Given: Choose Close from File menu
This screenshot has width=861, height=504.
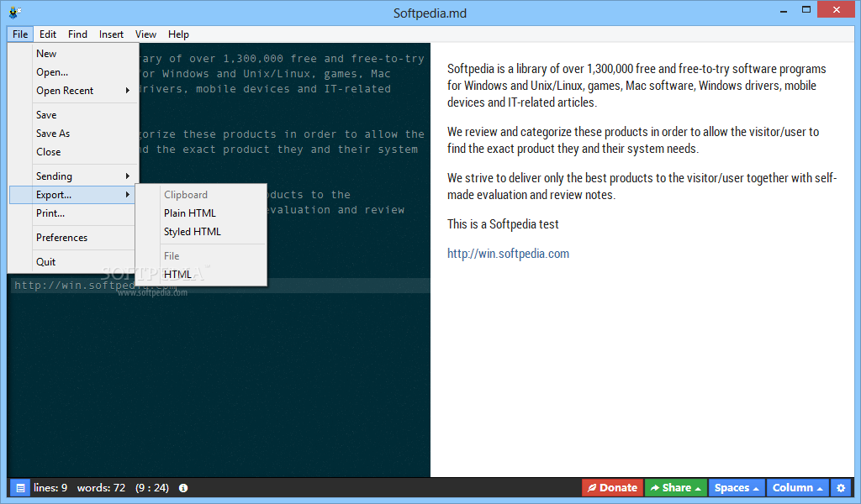Looking at the screenshot, I should tap(72, 152).
